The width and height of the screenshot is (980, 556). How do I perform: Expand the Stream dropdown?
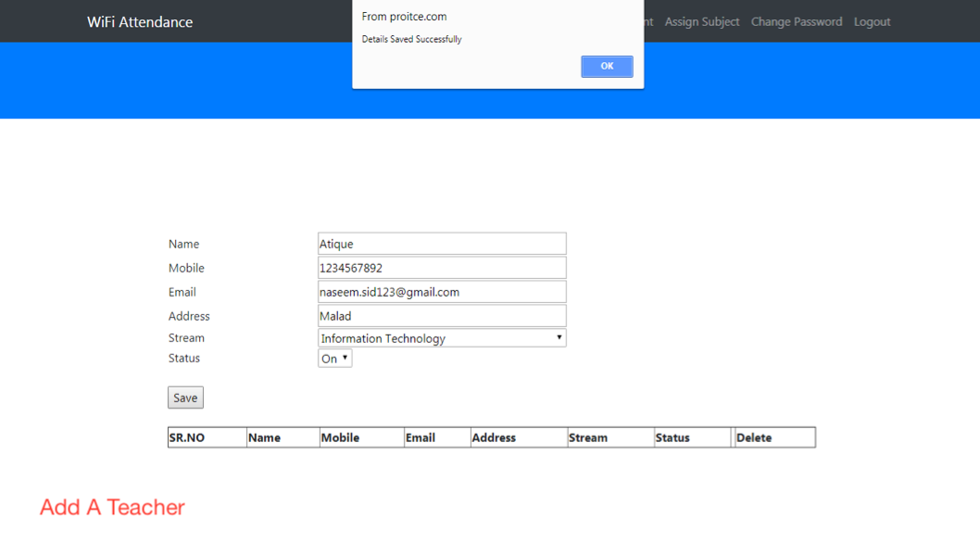(442, 338)
